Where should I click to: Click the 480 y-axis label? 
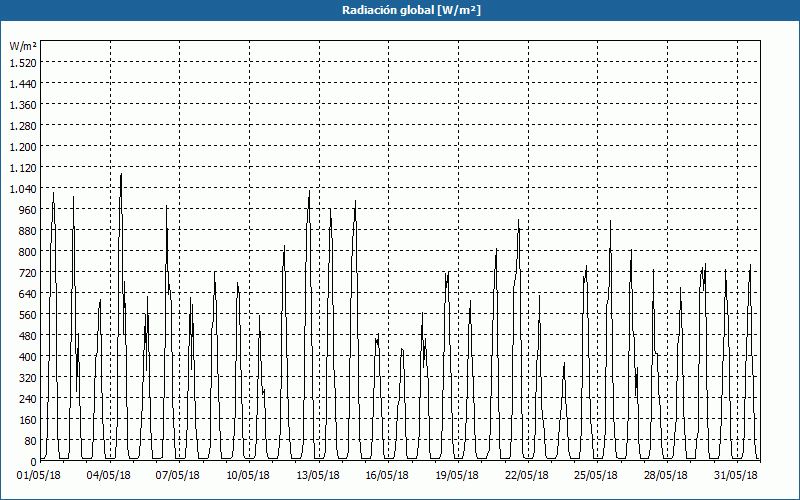coord(29,336)
